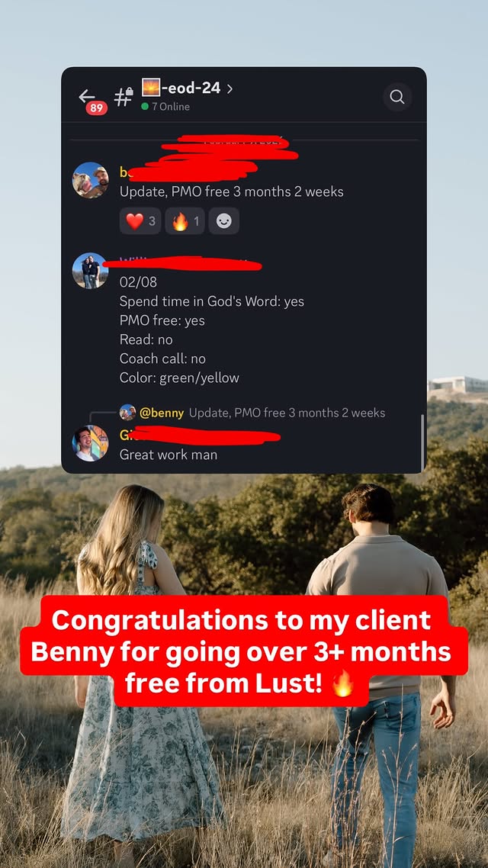The height and width of the screenshot is (868, 488).
Task: Tap the sunrise emoji in channel name
Action: click(x=151, y=88)
